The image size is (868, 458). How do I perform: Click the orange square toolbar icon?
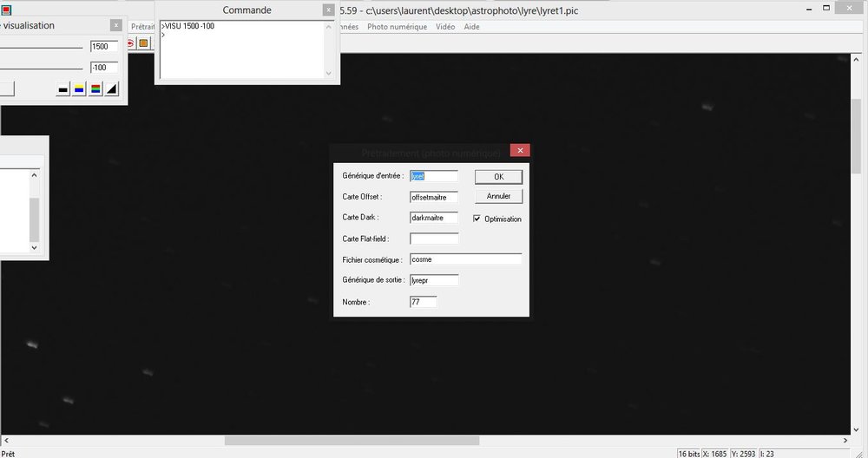pyautogui.click(x=143, y=43)
